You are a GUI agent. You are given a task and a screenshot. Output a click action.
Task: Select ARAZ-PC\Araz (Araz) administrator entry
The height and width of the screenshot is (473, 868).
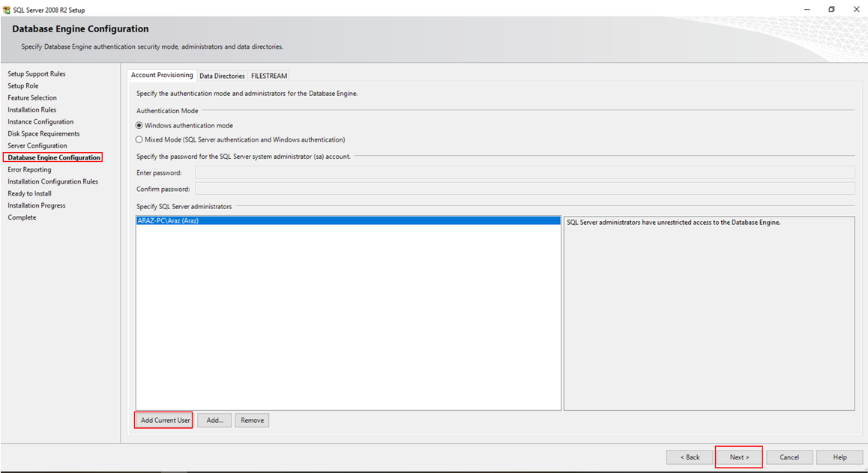tap(349, 220)
